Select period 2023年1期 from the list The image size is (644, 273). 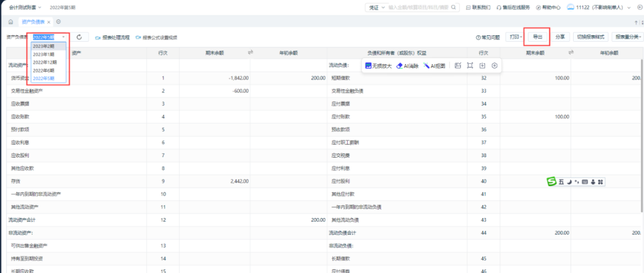tap(48, 54)
